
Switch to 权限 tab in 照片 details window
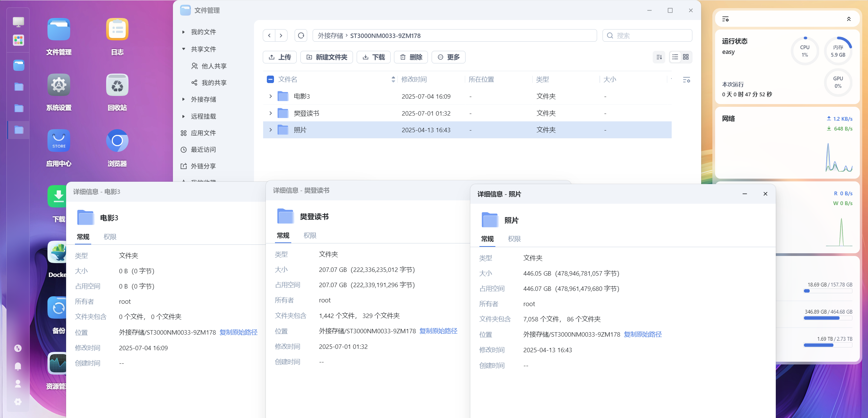[514, 239]
